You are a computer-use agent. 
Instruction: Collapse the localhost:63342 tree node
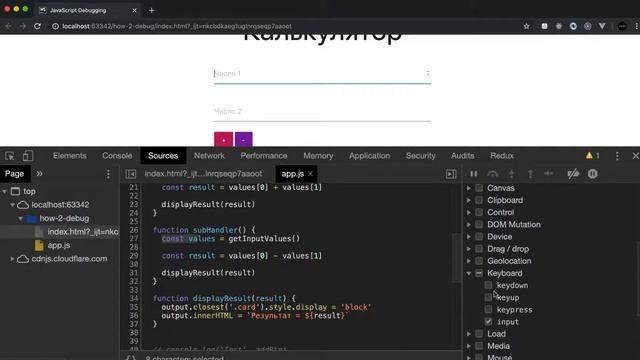pos(12,205)
